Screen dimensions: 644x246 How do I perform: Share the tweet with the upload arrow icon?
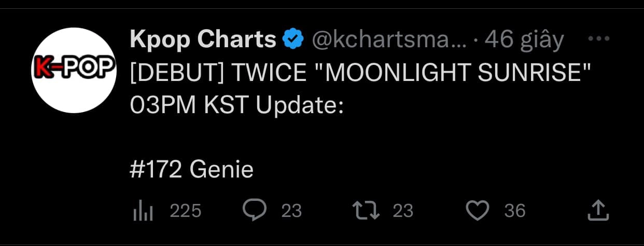point(597,210)
